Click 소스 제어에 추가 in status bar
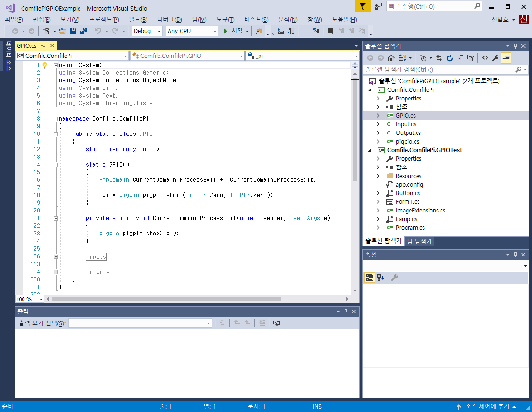The height and width of the screenshot is (412, 532). [487, 406]
